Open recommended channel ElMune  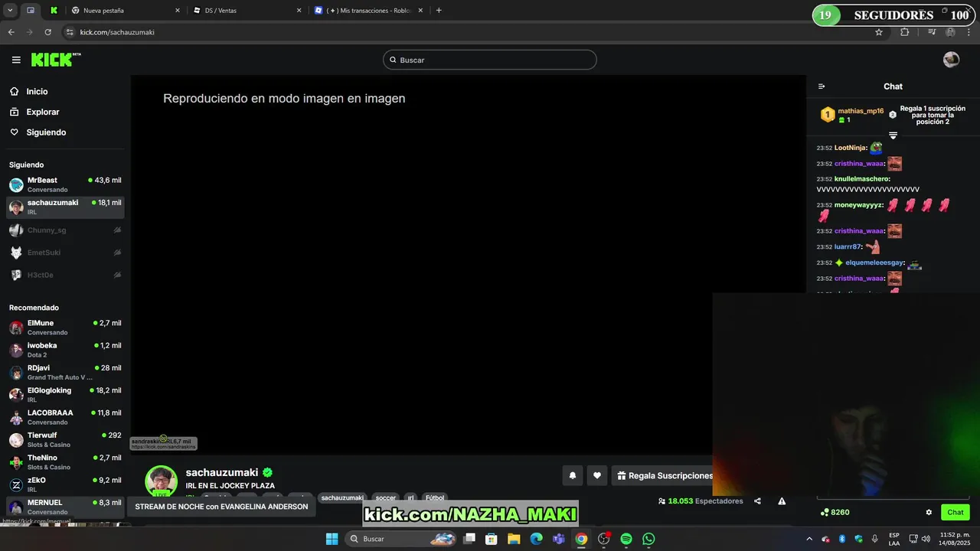65,328
